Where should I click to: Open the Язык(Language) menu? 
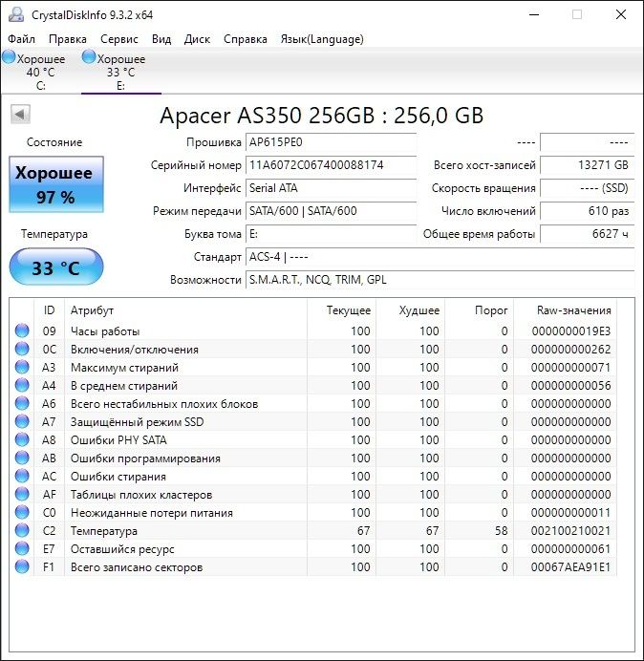(322, 39)
